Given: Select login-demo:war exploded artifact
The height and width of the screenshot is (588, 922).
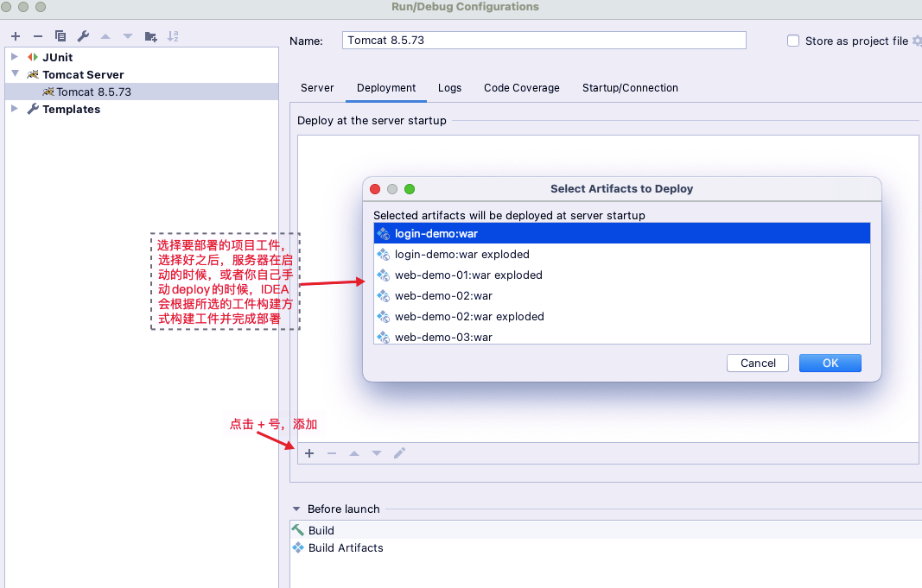Looking at the screenshot, I should (x=621, y=255).
